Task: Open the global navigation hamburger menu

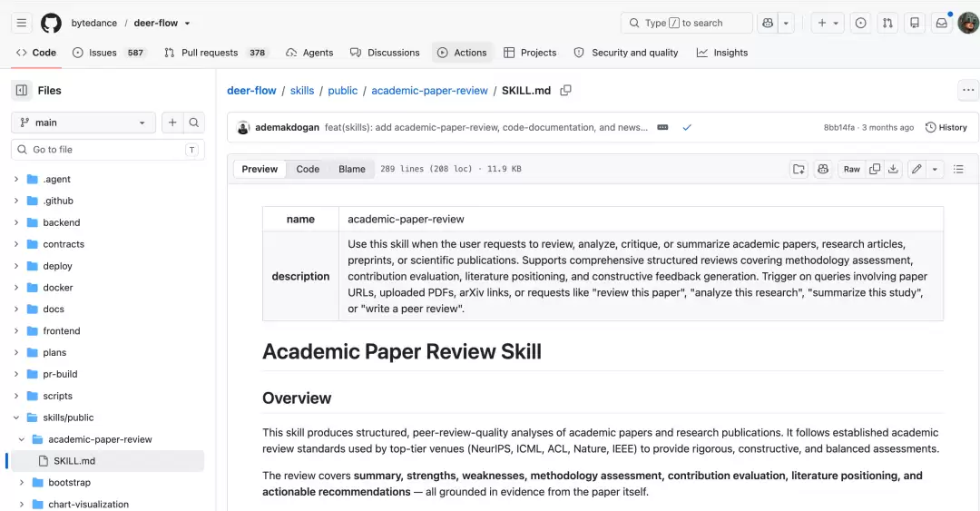Action: [x=21, y=23]
